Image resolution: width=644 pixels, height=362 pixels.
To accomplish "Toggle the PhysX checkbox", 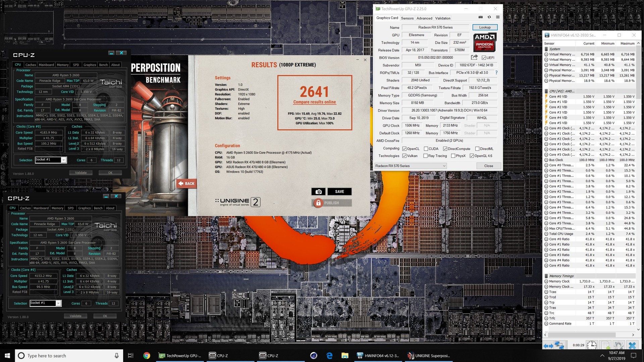I will 453,156.
